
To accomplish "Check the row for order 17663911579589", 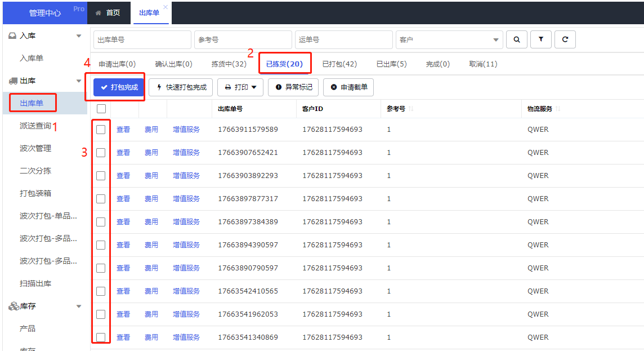I will coord(101,130).
